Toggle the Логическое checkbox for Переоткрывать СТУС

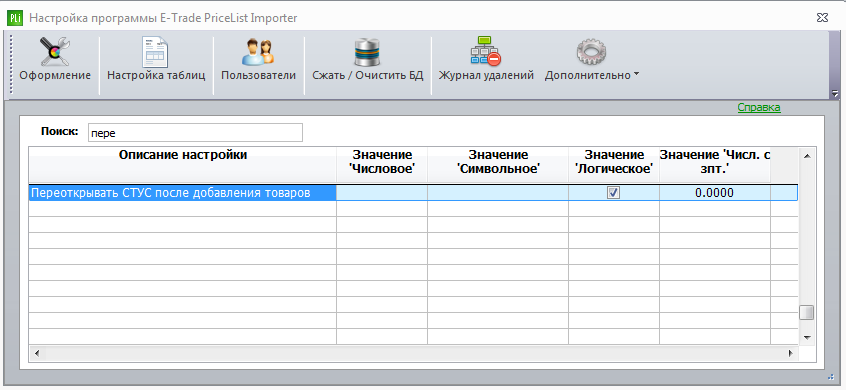(x=613, y=193)
